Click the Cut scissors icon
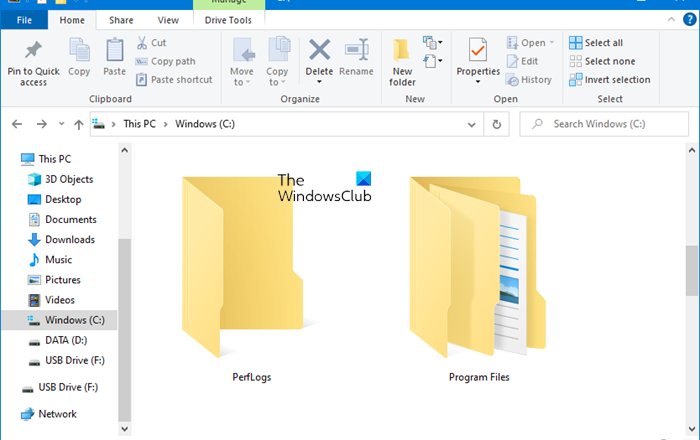This screenshot has width=700, height=440. click(142, 43)
